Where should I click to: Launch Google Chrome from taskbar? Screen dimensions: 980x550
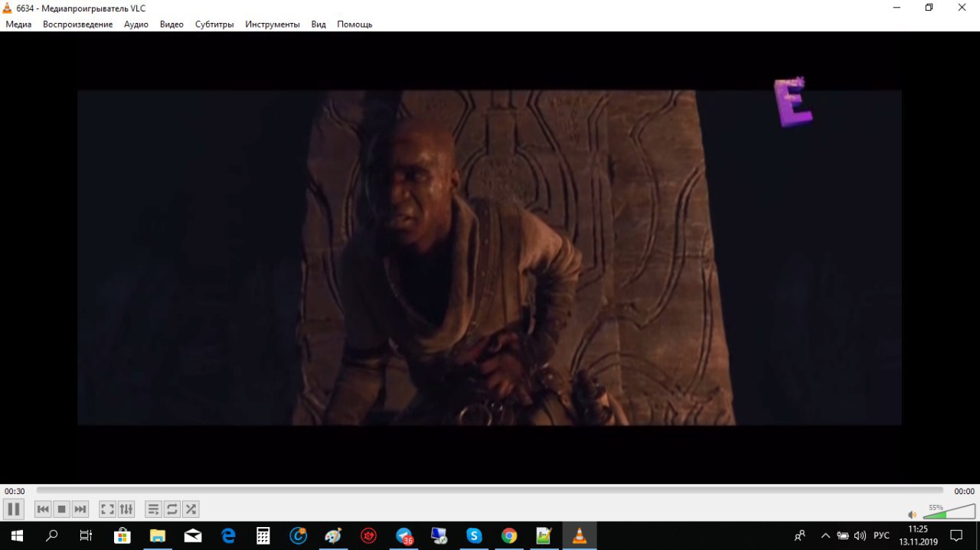[509, 535]
